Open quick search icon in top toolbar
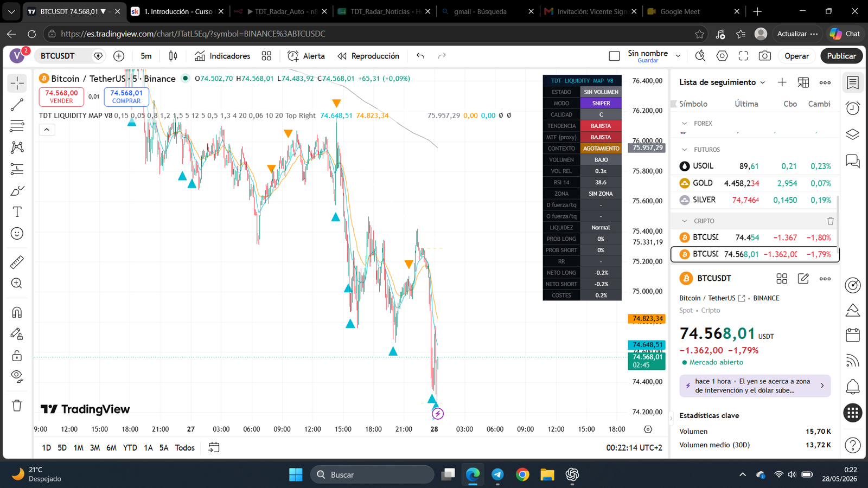Image resolution: width=868 pixels, height=488 pixels. pos(700,56)
